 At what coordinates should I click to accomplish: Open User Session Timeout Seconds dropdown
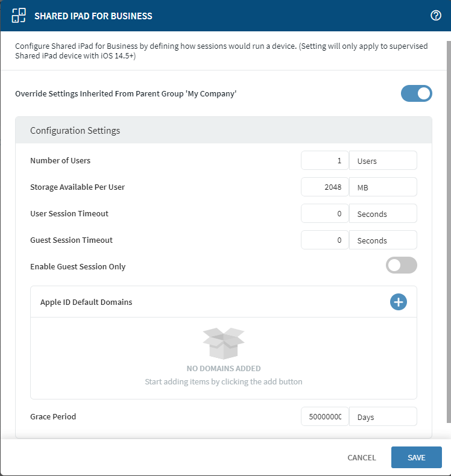383,214
